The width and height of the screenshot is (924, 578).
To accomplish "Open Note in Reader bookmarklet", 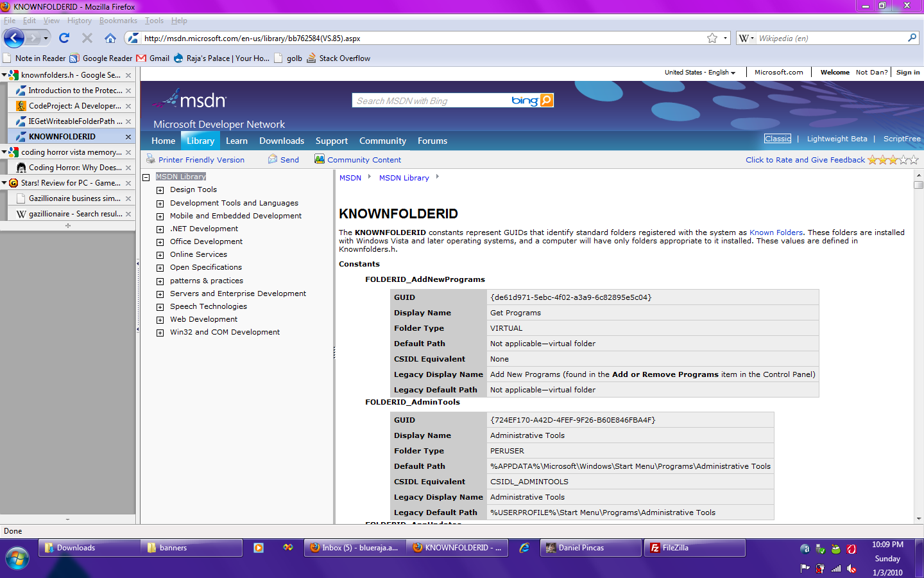I will click(x=35, y=58).
